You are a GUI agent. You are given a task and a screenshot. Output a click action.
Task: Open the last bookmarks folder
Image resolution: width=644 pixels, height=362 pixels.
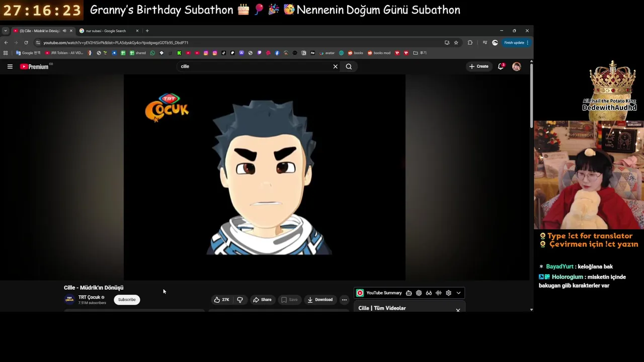(x=420, y=53)
